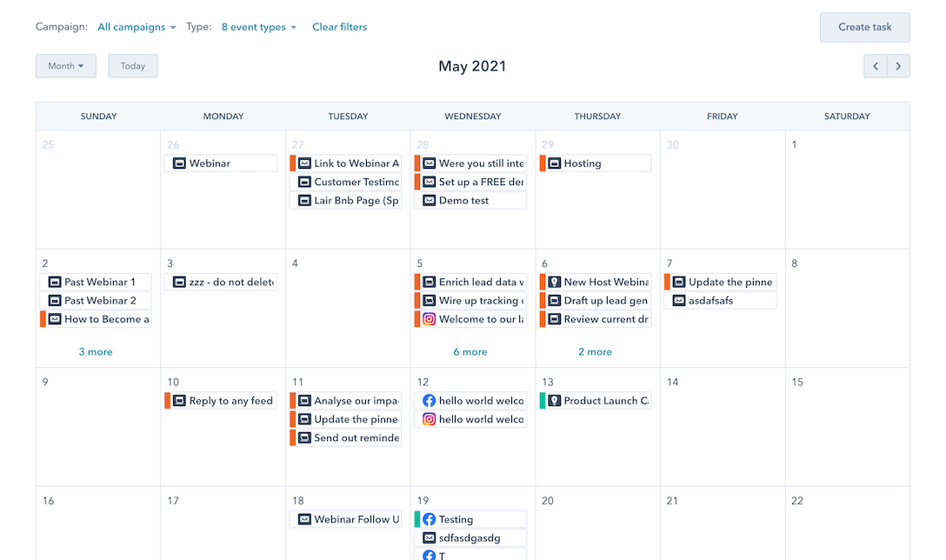This screenshot has width=946, height=560.
Task: Click the Create task button
Action: coord(864,27)
